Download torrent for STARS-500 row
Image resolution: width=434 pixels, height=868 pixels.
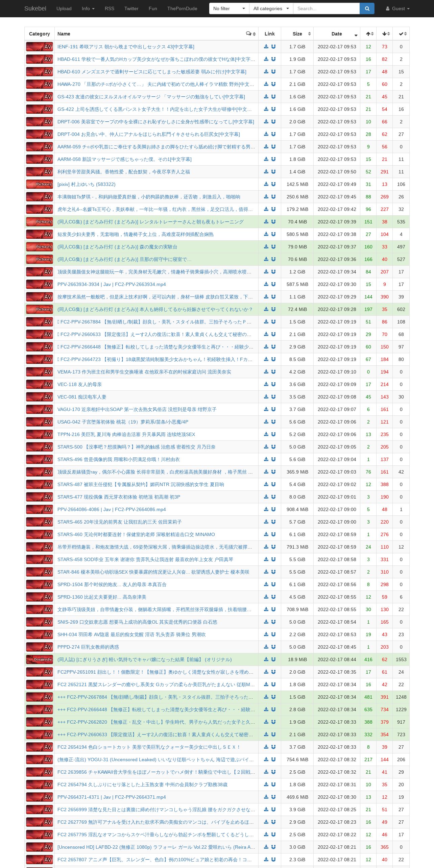(266, 447)
